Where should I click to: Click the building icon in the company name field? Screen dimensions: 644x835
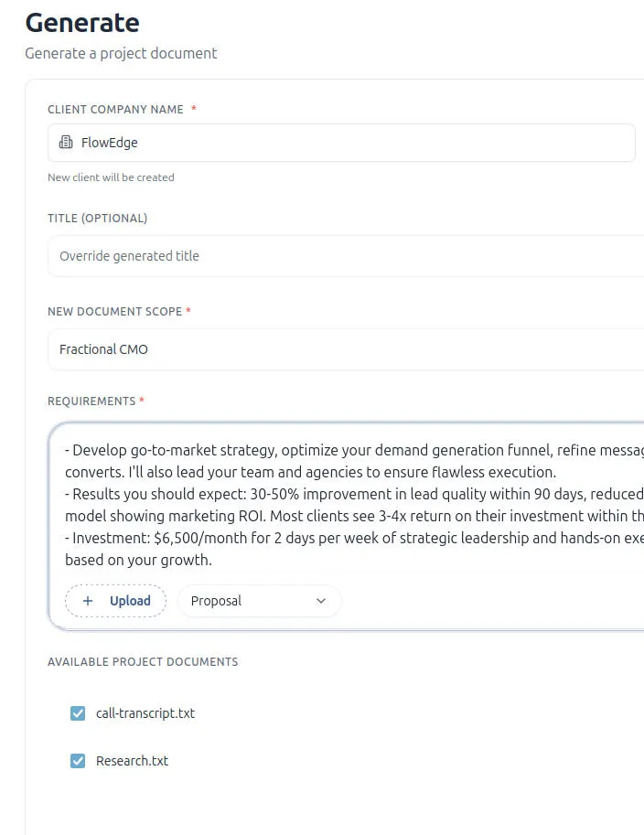64,143
